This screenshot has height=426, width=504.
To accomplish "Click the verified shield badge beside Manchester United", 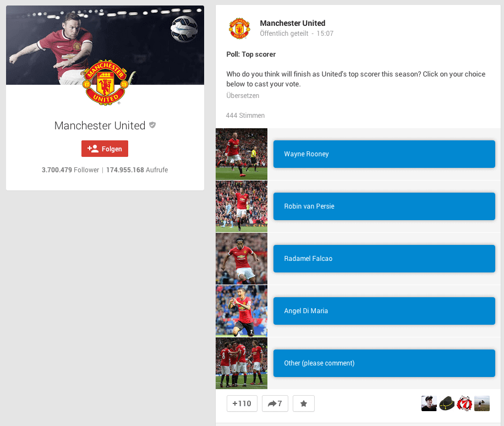I will (152, 125).
